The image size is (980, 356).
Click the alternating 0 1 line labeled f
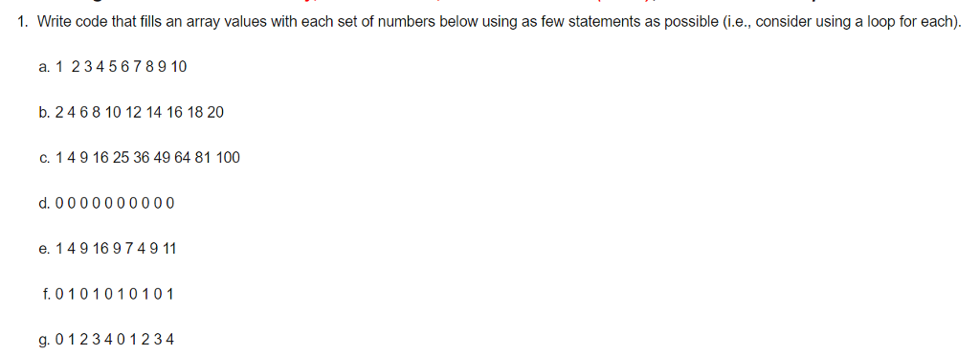pos(107,294)
